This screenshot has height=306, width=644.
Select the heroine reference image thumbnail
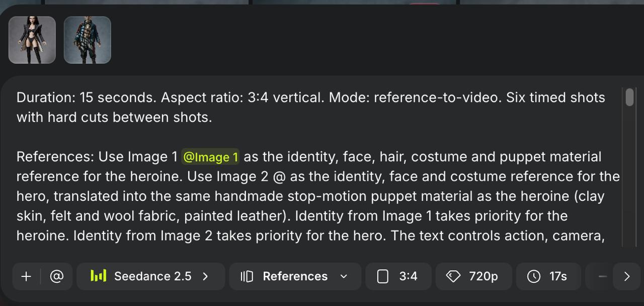pos(32,40)
